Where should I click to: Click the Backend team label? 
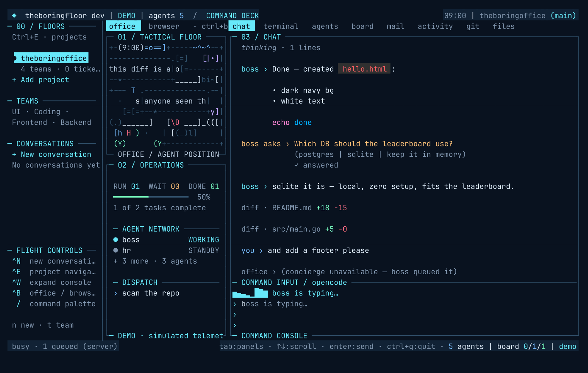point(76,123)
